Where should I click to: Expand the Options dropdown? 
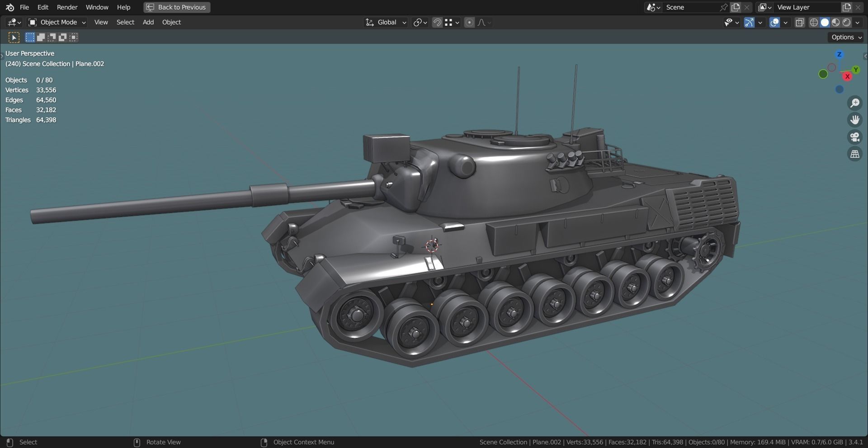tap(845, 37)
